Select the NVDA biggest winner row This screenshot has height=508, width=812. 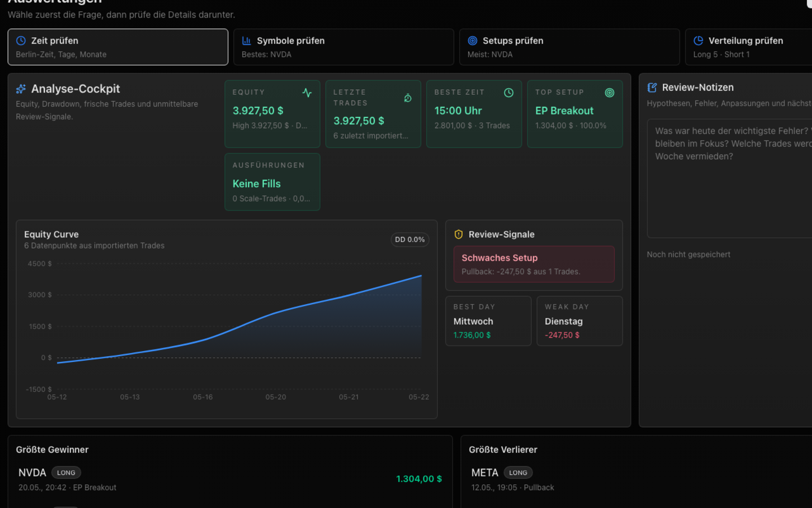tap(230, 479)
